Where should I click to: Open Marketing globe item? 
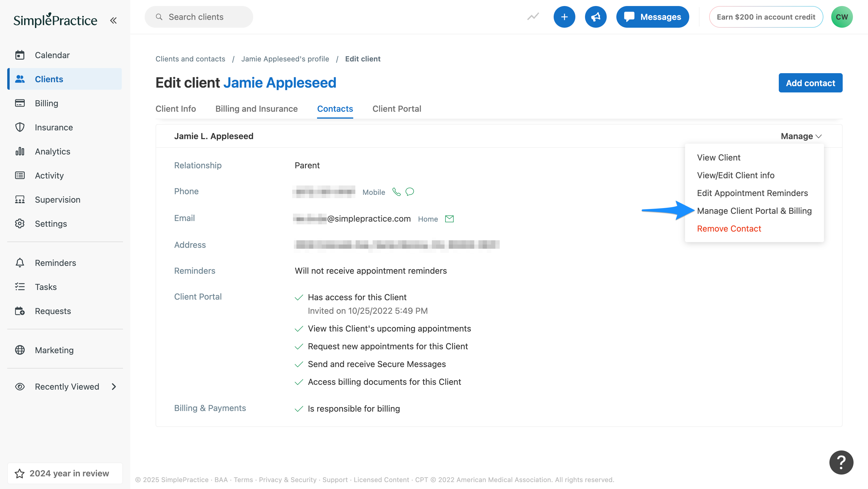click(x=65, y=350)
